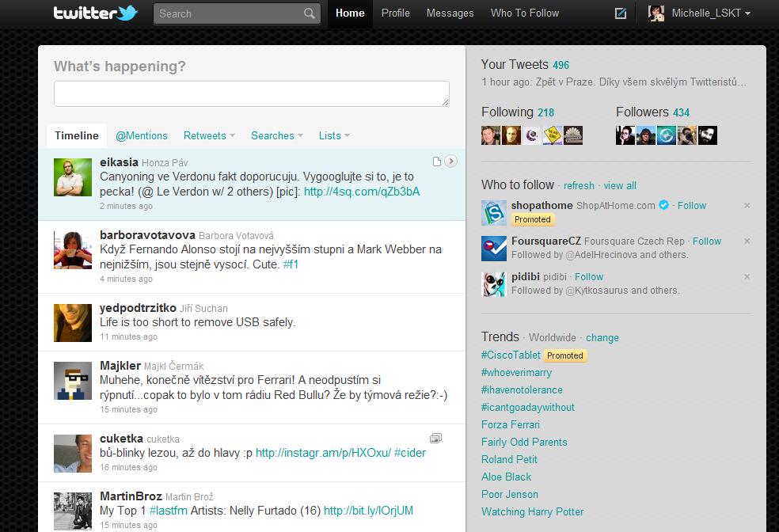The height and width of the screenshot is (532, 779).
Task: Open Who To Follow in top bar
Action: (525, 13)
